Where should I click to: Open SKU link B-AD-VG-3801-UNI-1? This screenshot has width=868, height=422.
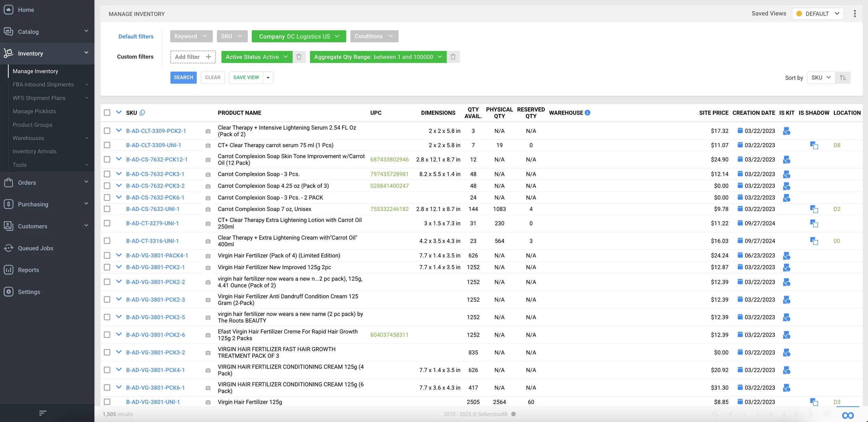(x=153, y=402)
